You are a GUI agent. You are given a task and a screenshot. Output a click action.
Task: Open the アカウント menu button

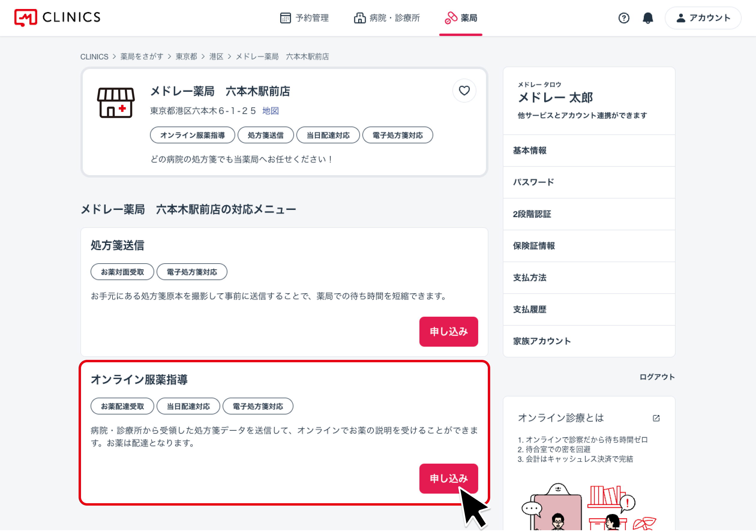pyautogui.click(x=703, y=18)
